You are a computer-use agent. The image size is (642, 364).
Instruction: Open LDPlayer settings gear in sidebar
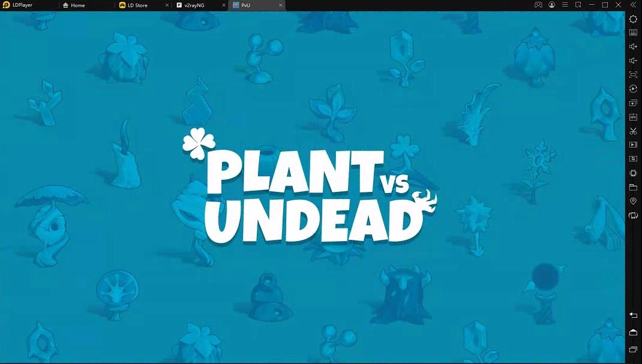pyautogui.click(x=633, y=19)
